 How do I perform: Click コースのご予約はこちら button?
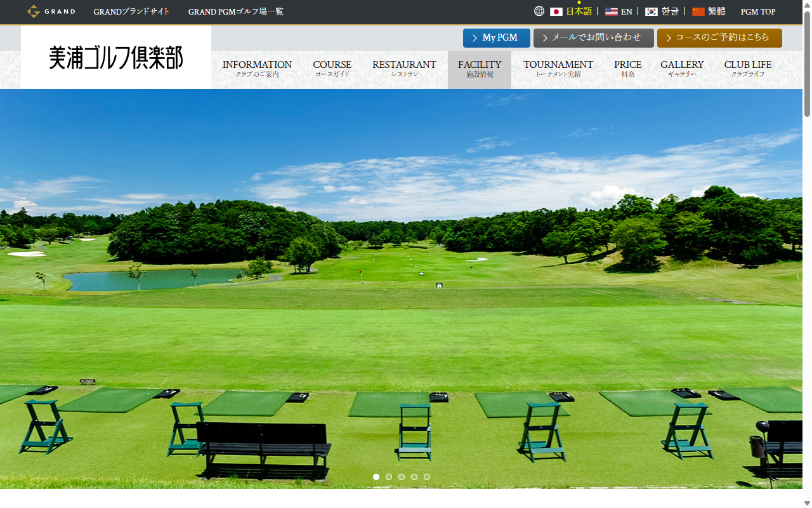point(719,38)
